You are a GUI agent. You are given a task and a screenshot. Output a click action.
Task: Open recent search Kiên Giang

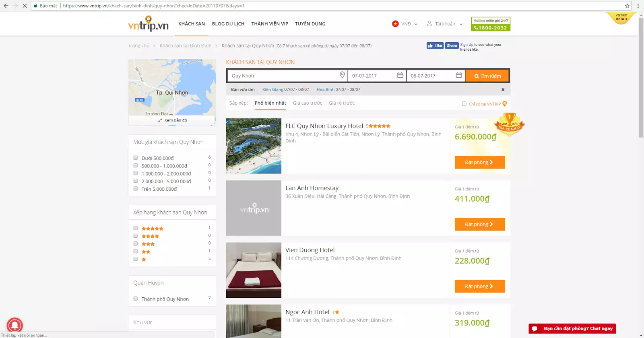click(272, 89)
